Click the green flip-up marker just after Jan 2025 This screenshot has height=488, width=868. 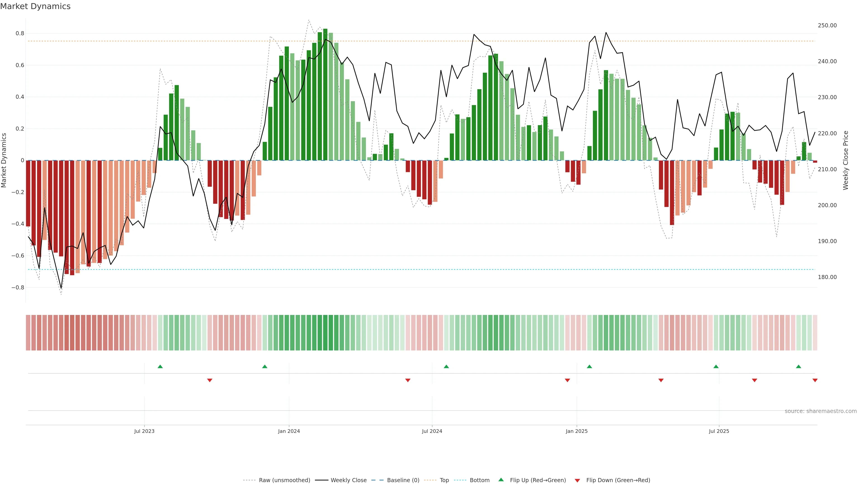[589, 366]
